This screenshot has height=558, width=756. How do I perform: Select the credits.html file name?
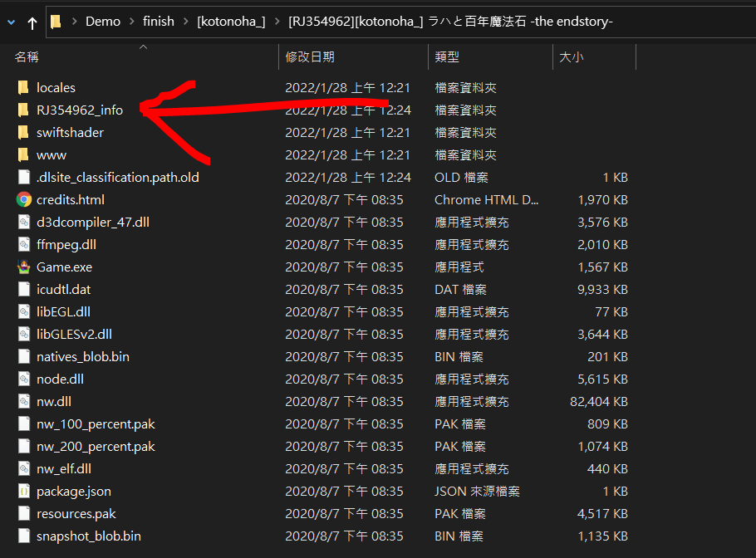click(71, 199)
